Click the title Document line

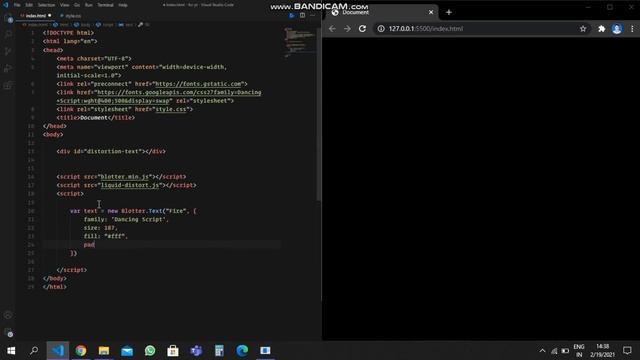[96, 118]
